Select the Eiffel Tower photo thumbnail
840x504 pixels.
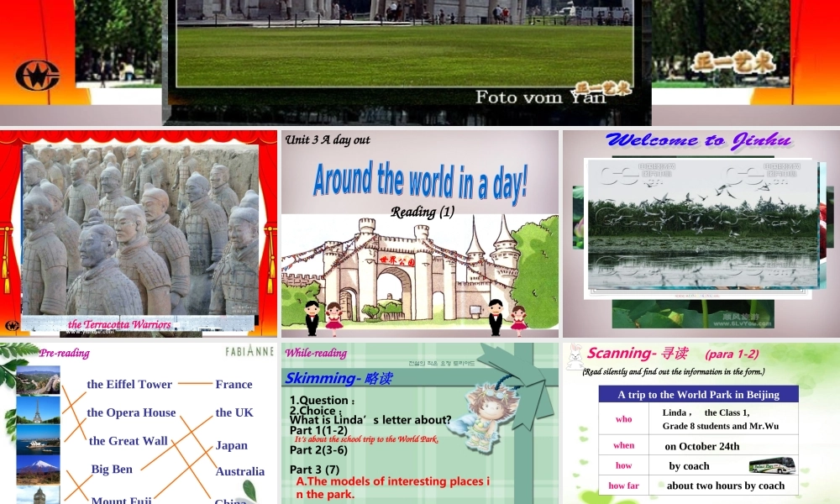pos(38,410)
